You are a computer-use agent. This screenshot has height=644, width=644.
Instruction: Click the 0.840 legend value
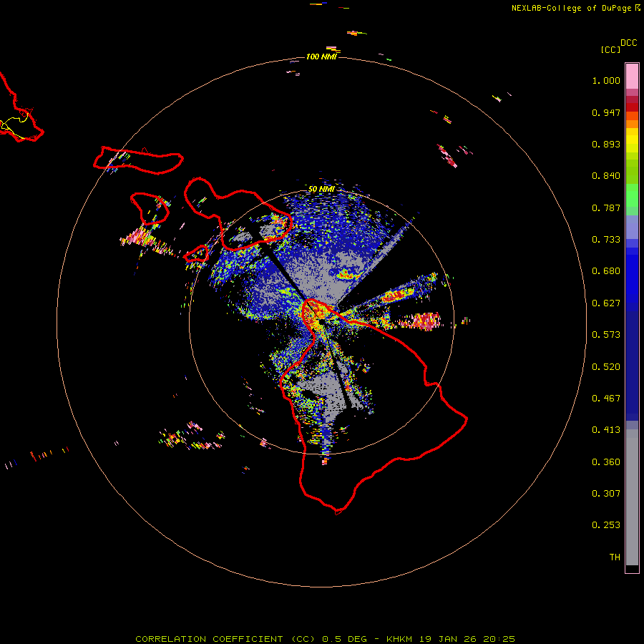[x=606, y=176]
